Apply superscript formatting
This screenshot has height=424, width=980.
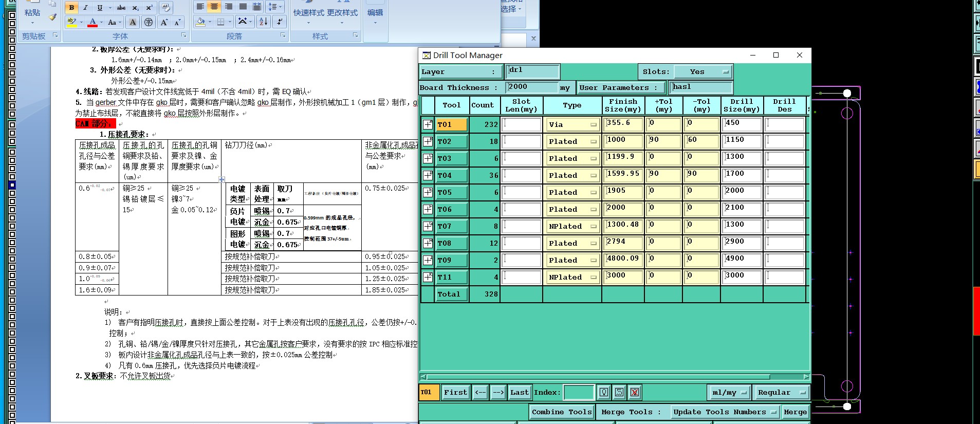149,7
